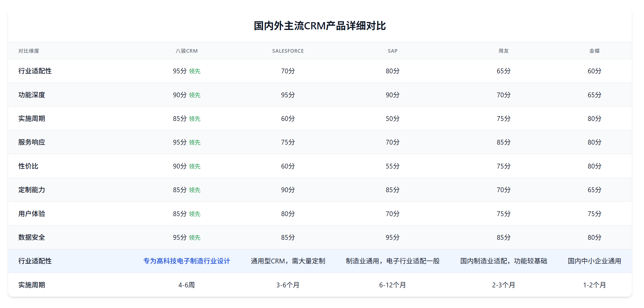Click the 1-2个月 cell under 金蝶
This screenshot has width=644, height=308.
coord(594,285)
